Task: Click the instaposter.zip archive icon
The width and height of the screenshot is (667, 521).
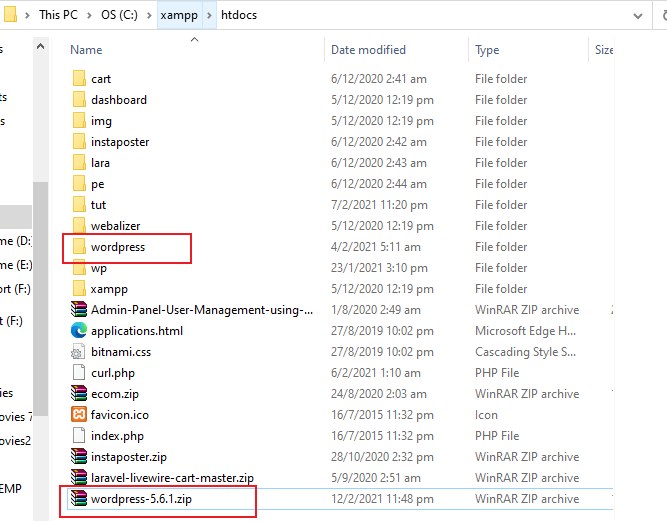Action: click(x=79, y=456)
